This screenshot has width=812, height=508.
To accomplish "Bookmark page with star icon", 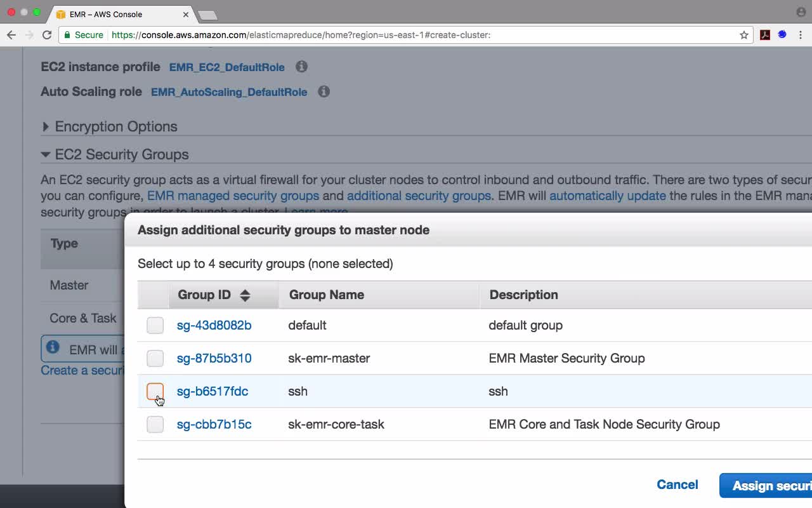I will (x=744, y=35).
